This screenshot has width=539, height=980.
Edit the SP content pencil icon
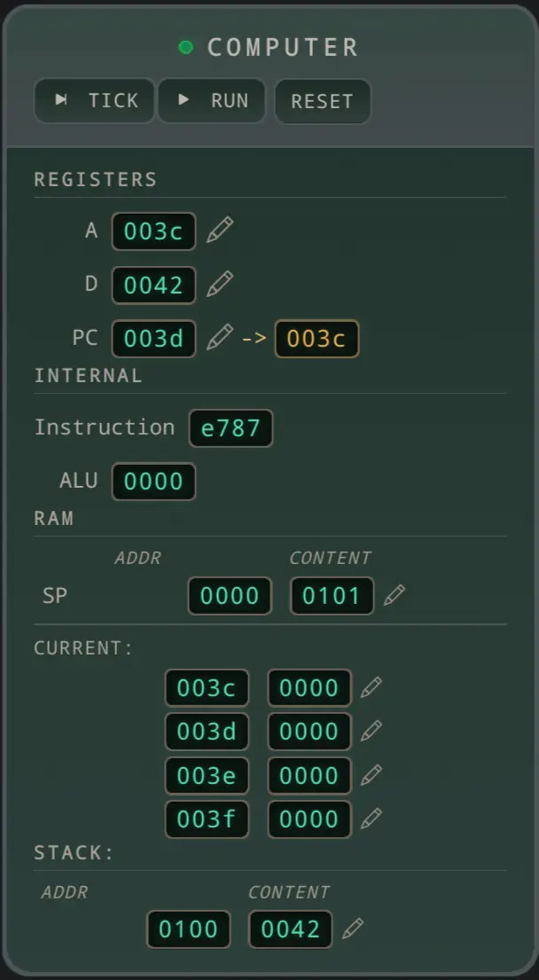click(x=394, y=595)
